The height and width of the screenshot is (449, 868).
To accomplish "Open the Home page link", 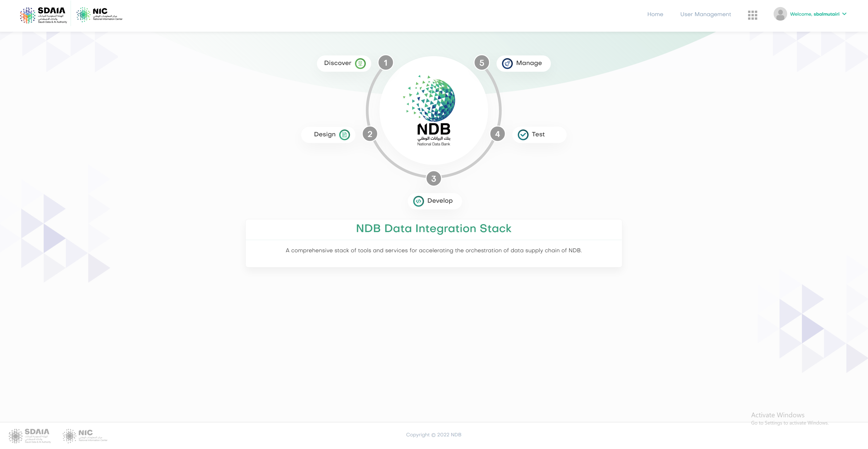I will click(x=655, y=14).
